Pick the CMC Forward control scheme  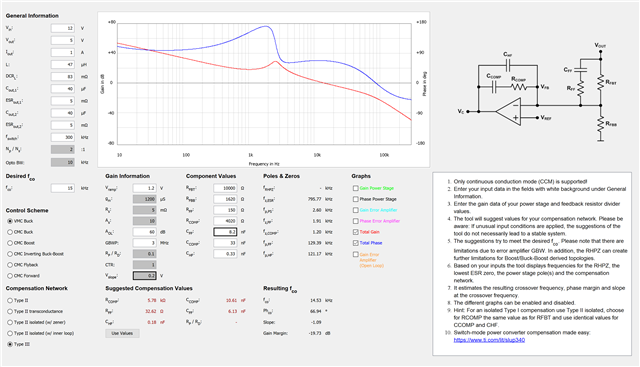[10, 276]
